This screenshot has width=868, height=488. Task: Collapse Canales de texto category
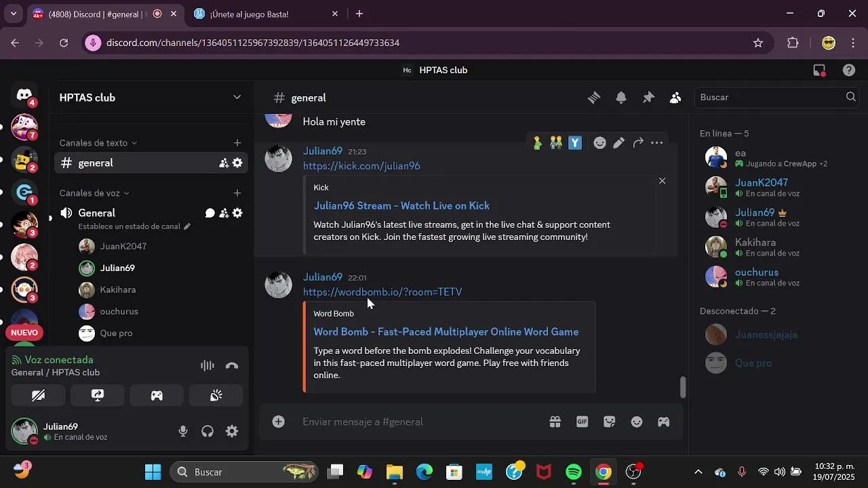click(98, 143)
